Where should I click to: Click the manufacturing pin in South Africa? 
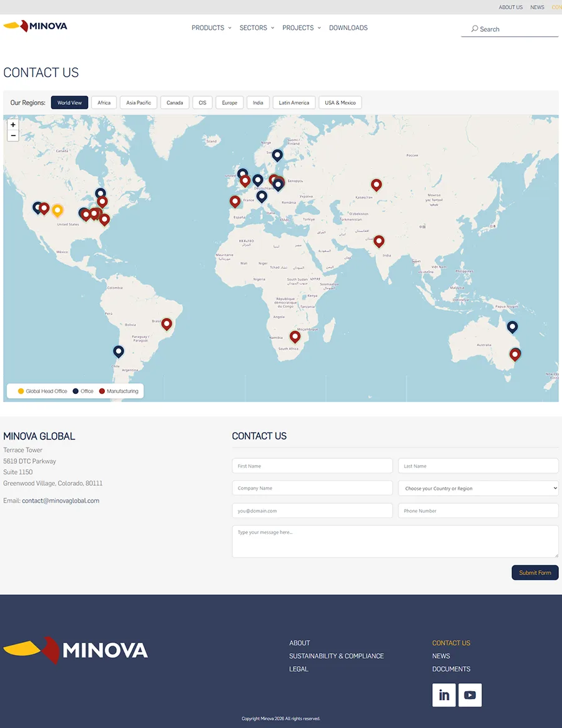(x=295, y=336)
